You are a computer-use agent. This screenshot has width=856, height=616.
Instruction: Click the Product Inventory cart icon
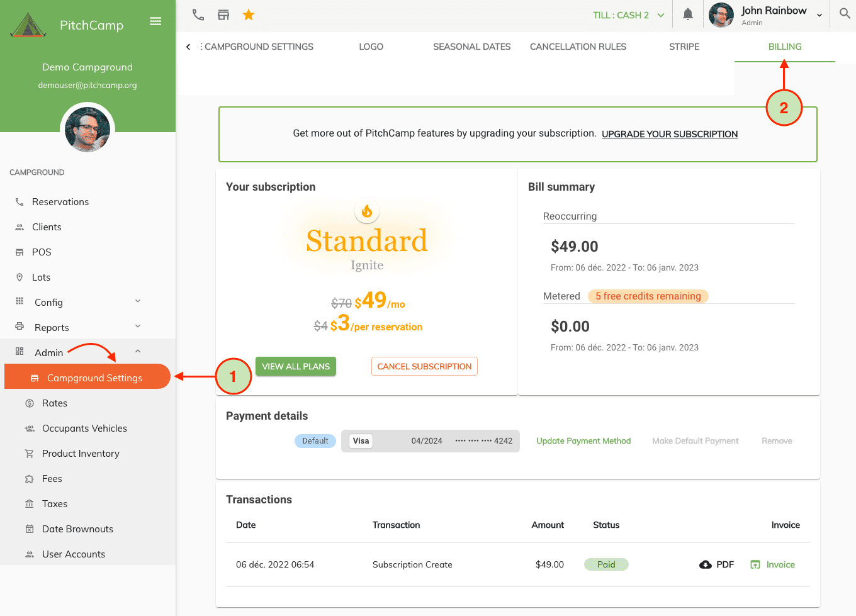[x=30, y=454]
